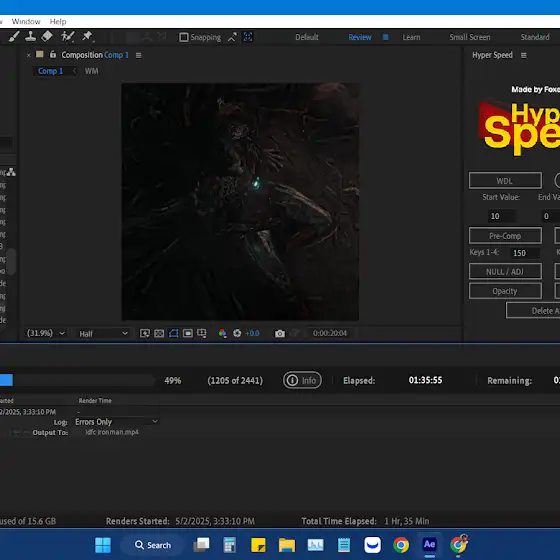The width and height of the screenshot is (560, 560).
Task: Select the Roto Brush tool
Action: point(67,36)
